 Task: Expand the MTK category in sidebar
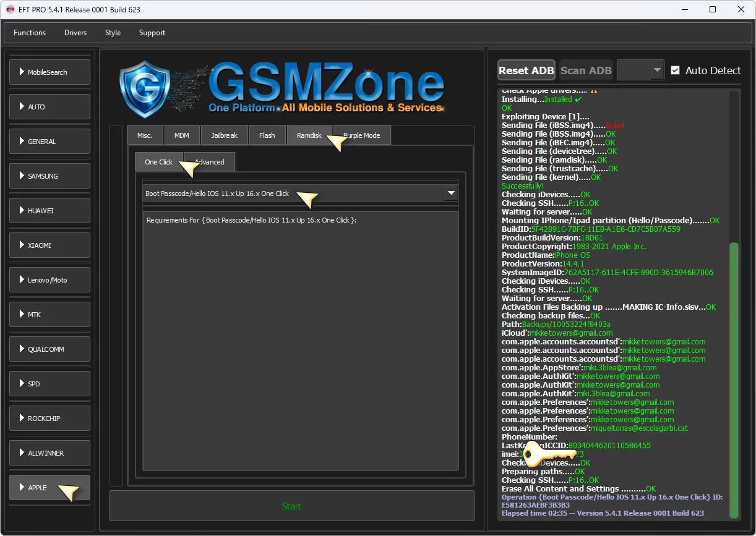tap(49, 315)
